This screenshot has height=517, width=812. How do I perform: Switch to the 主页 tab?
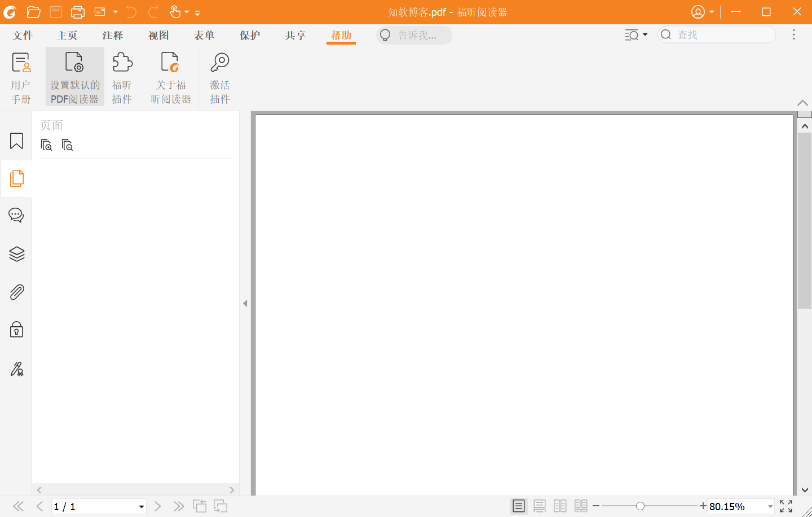click(67, 36)
